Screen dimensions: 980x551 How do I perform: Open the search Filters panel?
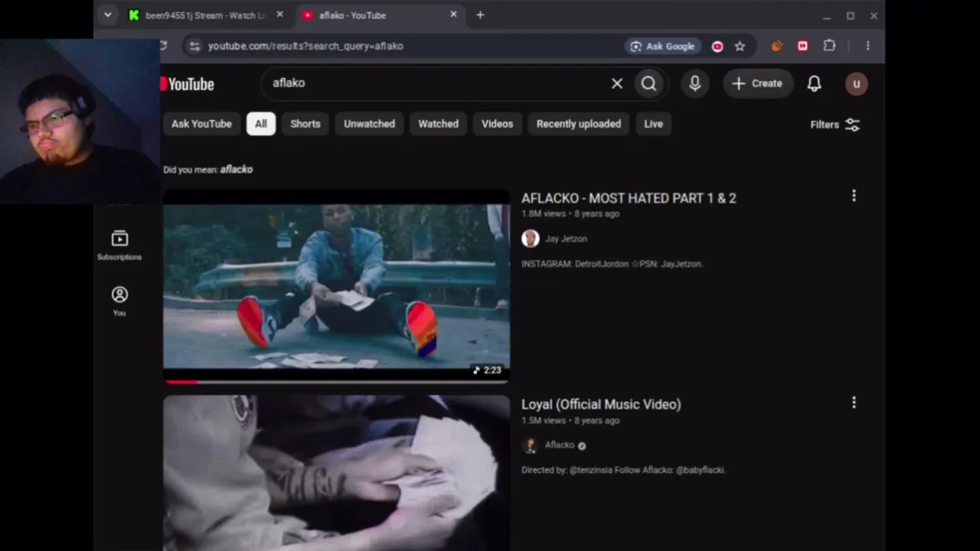[x=835, y=125]
